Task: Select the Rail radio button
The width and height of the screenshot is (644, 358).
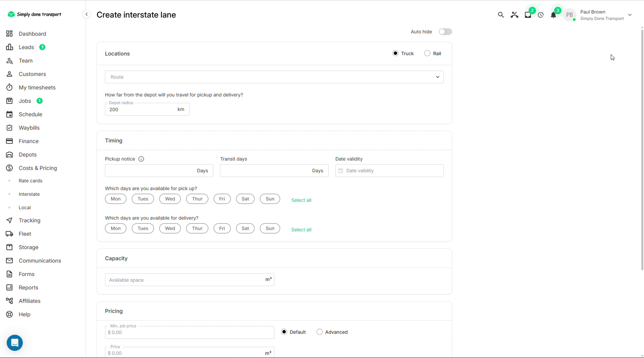Action: [x=427, y=53]
